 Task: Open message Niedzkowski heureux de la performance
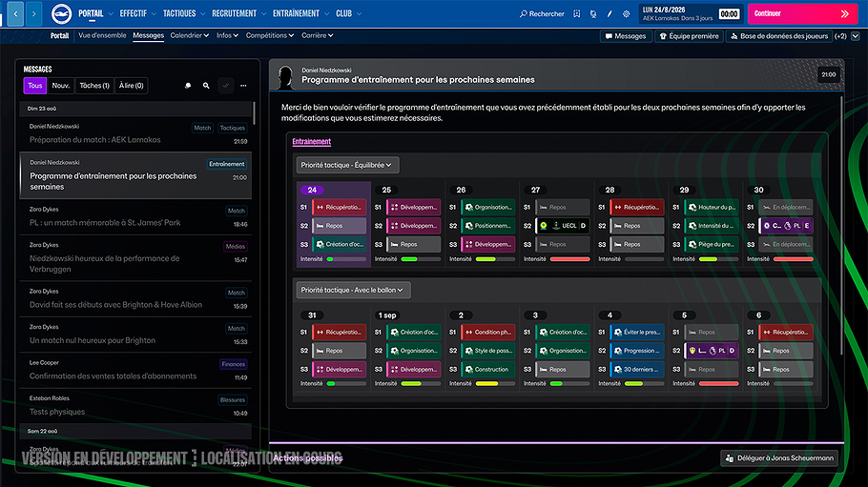click(x=135, y=257)
